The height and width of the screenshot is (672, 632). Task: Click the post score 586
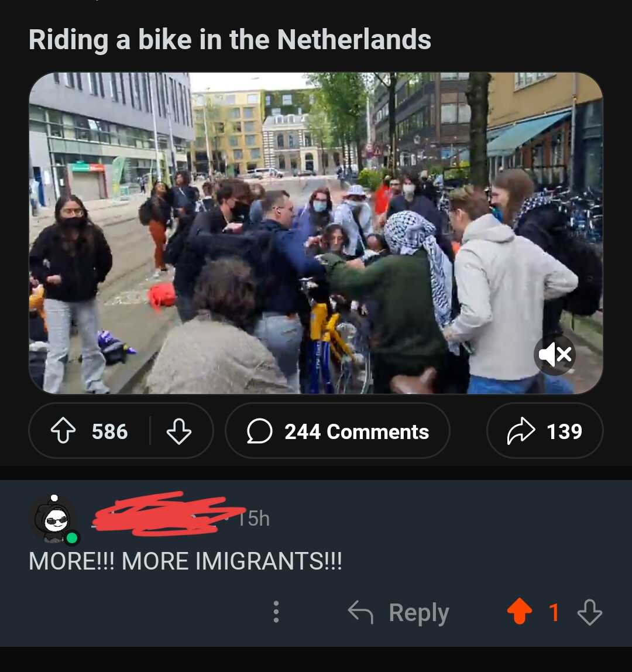point(109,431)
